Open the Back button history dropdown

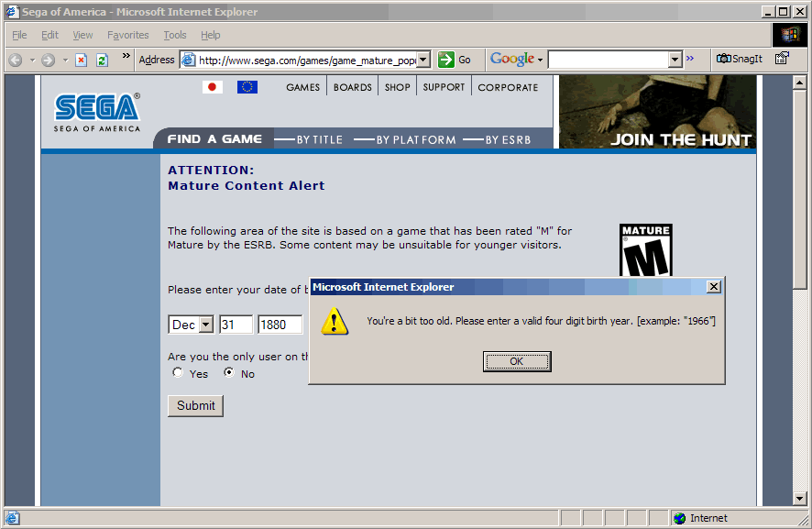[x=33, y=61]
